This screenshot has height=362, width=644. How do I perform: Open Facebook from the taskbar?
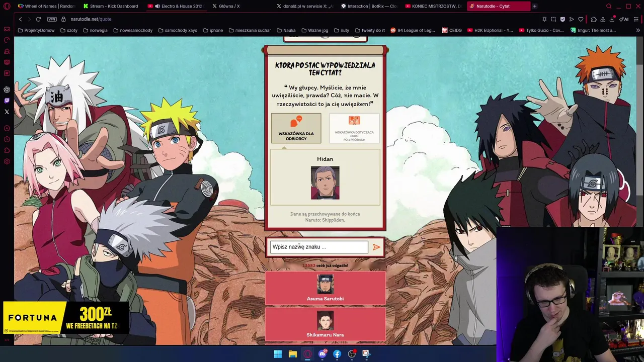337,354
